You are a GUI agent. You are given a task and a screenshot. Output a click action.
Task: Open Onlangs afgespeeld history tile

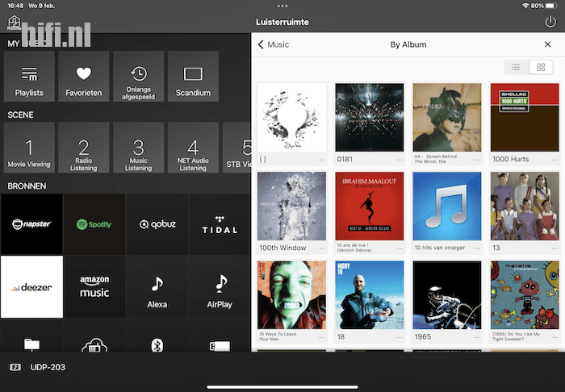click(138, 77)
